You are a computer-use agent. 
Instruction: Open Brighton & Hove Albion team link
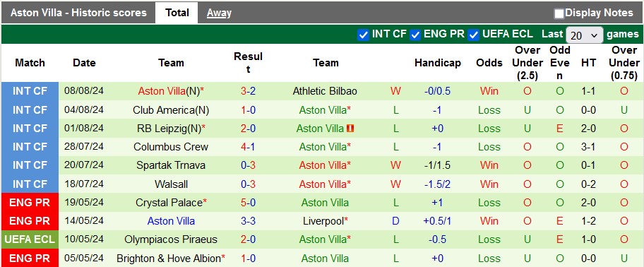click(169, 259)
